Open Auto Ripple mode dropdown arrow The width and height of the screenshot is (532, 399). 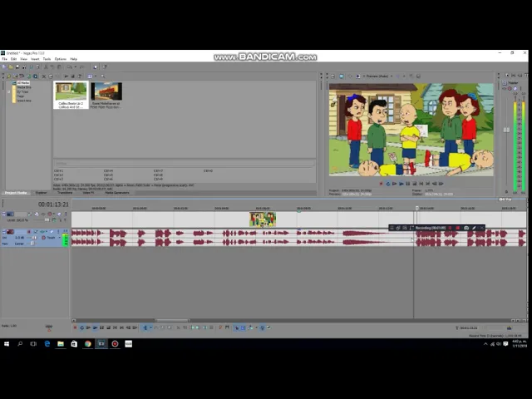tap(256, 328)
